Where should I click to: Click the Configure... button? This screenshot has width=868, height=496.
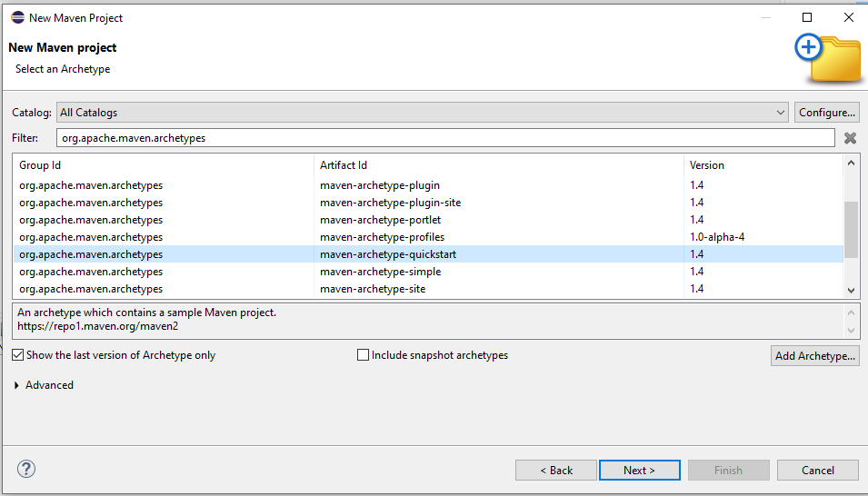coord(826,113)
